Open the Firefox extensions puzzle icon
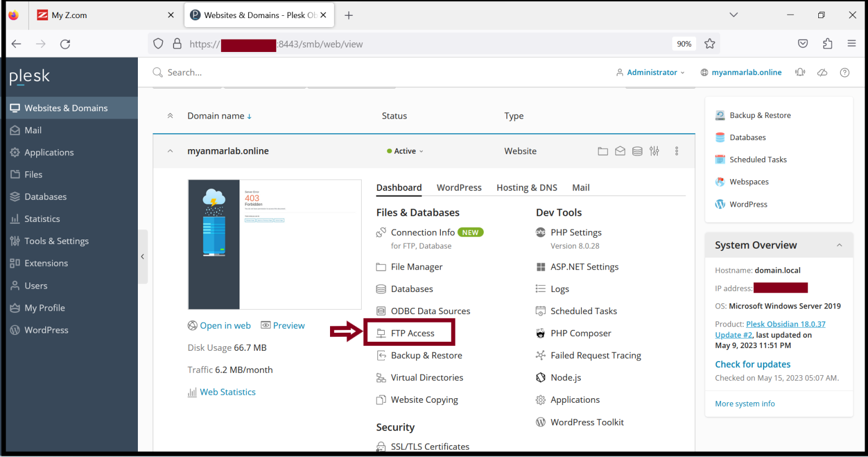This screenshot has height=457, width=868. coord(827,43)
